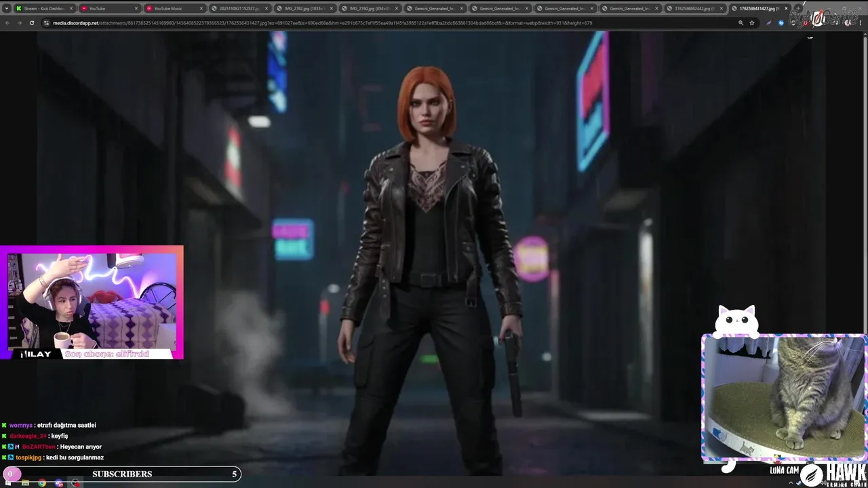Switch to the YouTube Music tab
Viewport: 868px width, 488px height.
click(174, 9)
